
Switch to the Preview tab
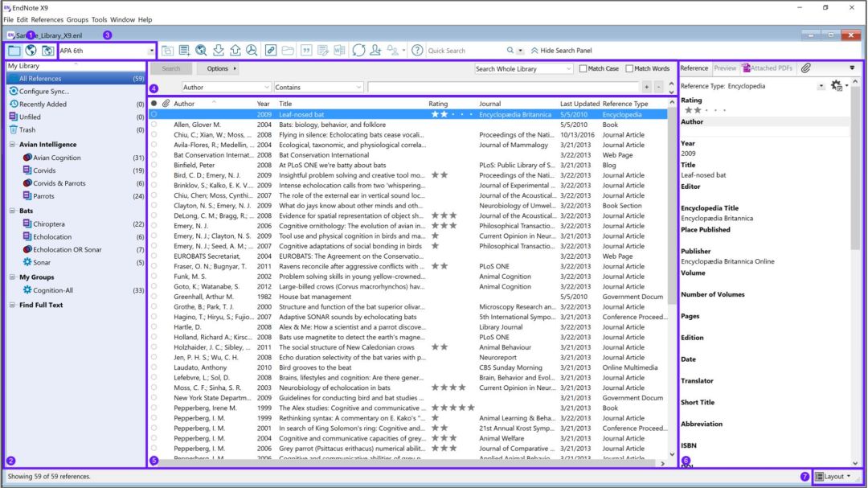(725, 68)
